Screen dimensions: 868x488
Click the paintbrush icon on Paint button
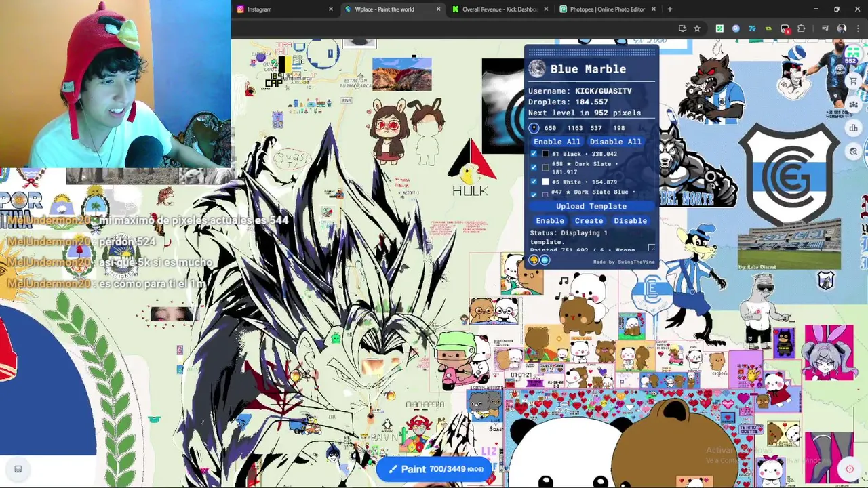pyautogui.click(x=393, y=469)
